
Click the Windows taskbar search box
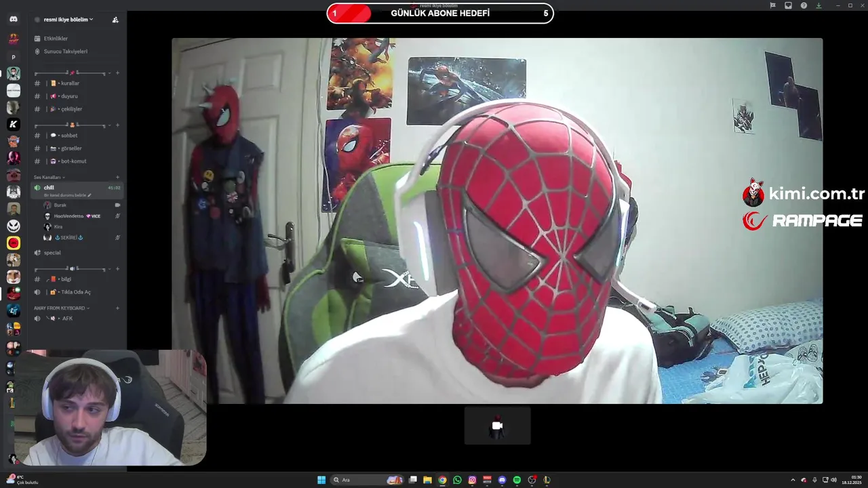(x=367, y=480)
